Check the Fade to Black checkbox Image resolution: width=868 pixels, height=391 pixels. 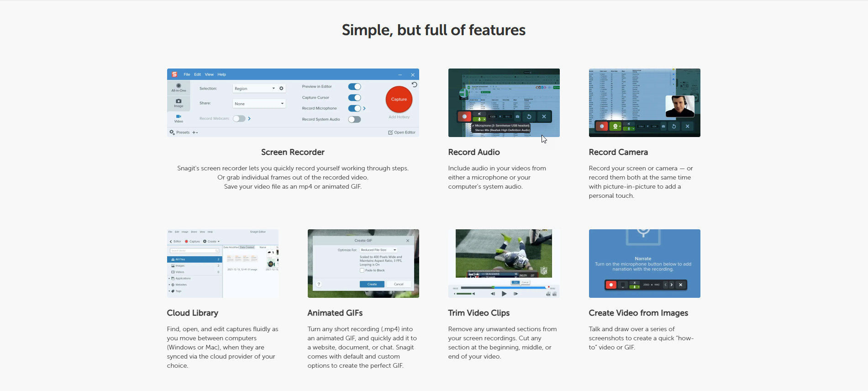362,270
